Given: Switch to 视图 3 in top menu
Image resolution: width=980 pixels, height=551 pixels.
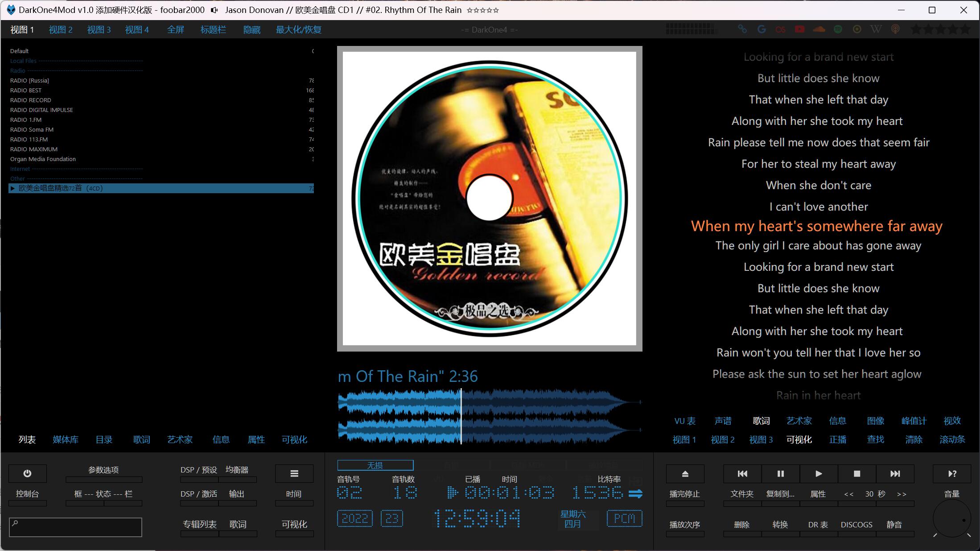Looking at the screenshot, I should 99,29.
